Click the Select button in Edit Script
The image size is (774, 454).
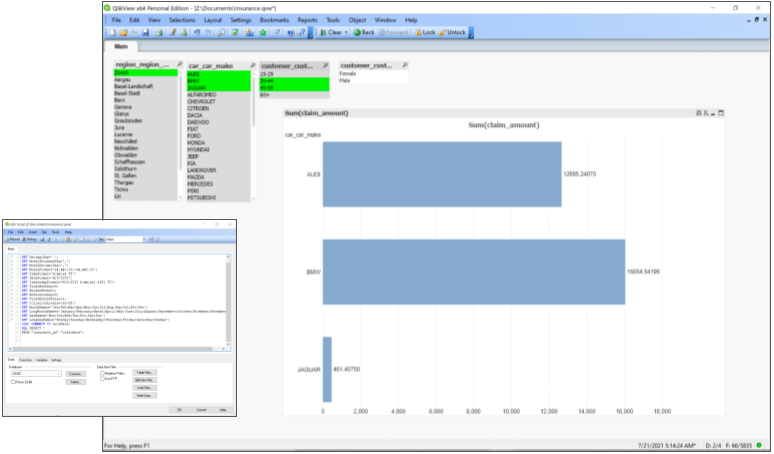75,382
